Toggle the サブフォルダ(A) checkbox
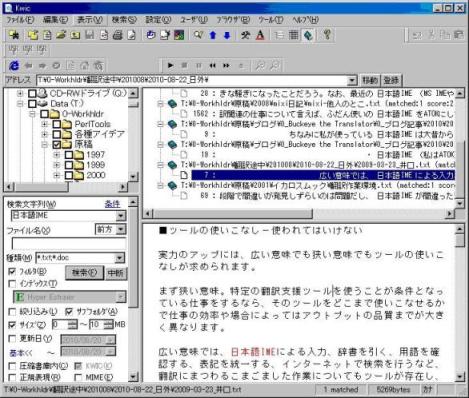Screen dimensions: 469x398 [x=69, y=312]
